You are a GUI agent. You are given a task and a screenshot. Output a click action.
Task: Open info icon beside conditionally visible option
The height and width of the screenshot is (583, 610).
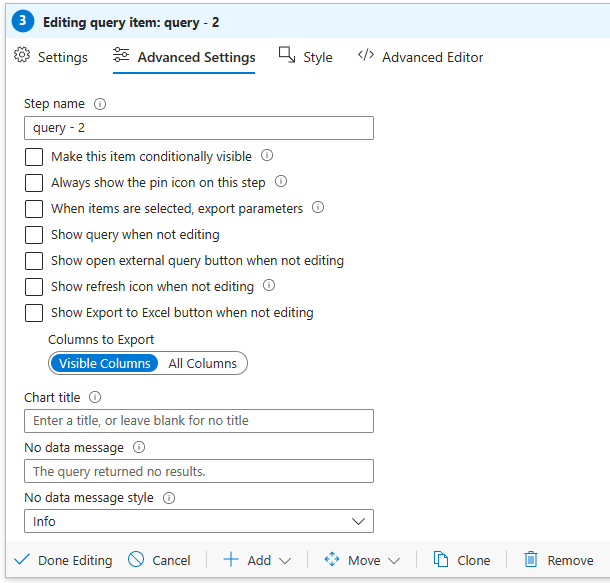pyautogui.click(x=267, y=156)
